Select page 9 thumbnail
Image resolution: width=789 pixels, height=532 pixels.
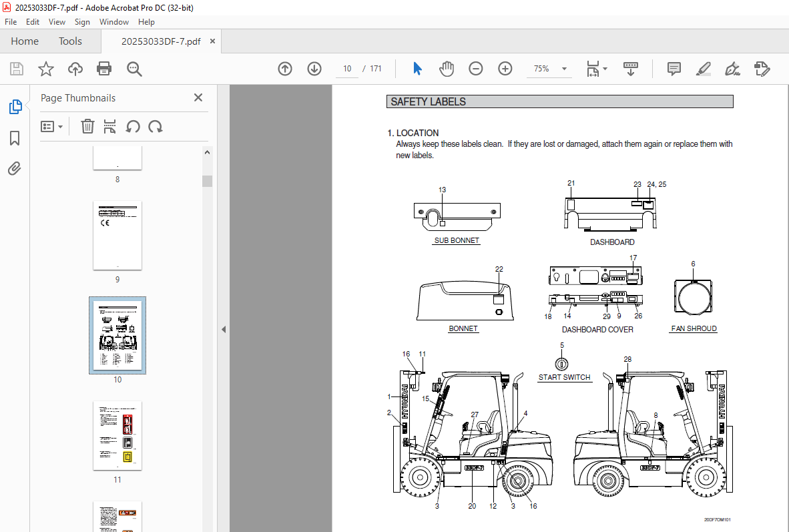[117, 236]
